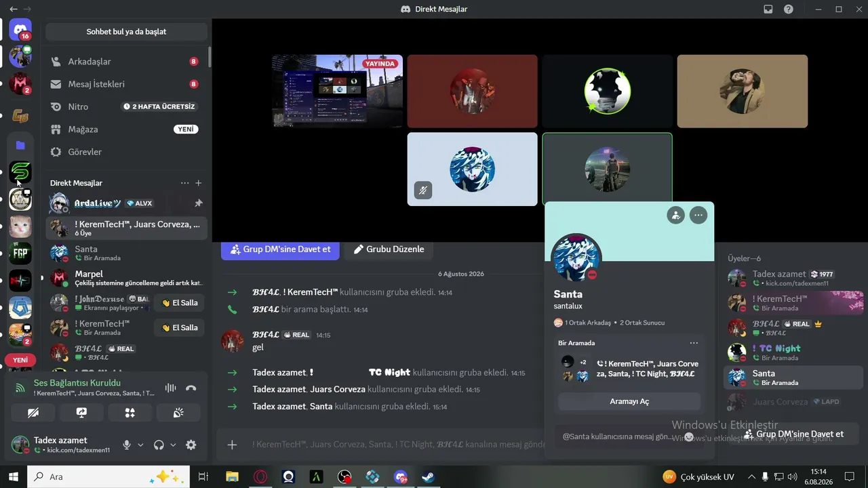Open the server folder icon in sidebar
868x488 pixels.
[20, 145]
